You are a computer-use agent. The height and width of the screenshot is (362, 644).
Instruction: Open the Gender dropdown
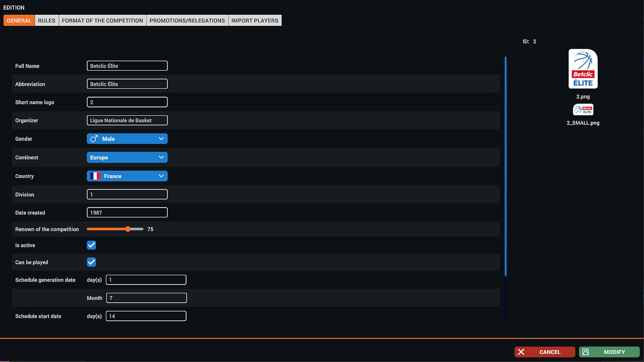[x=127, y=139]
